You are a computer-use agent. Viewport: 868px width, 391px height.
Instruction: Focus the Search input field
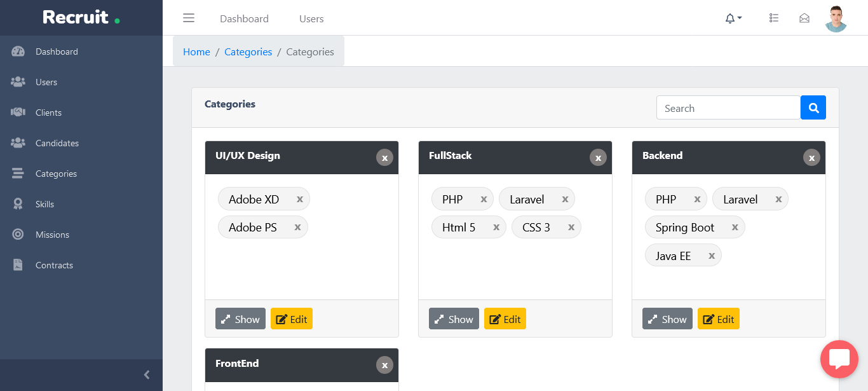click(x=728, y=107)
